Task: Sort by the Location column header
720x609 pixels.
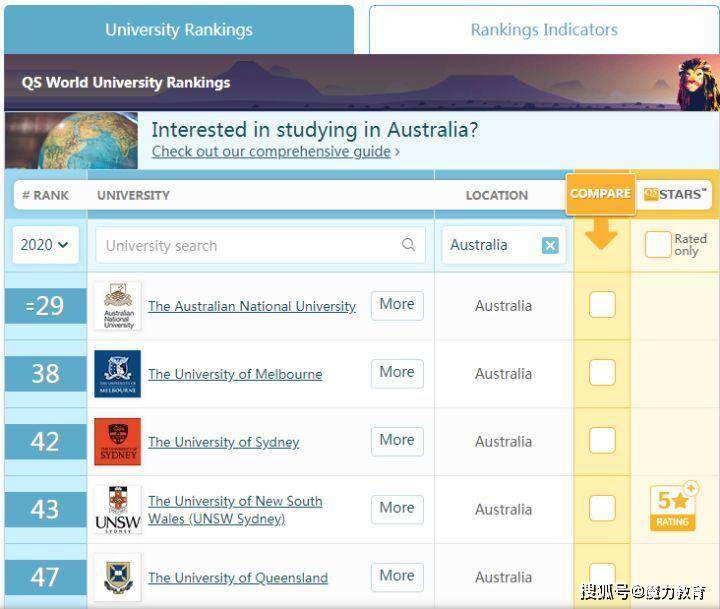Action: coord(497,195)
